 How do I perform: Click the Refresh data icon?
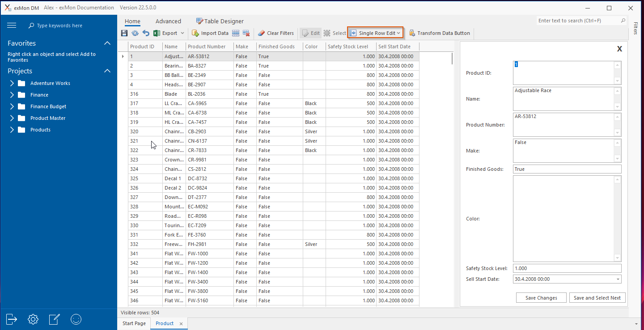click(x=135, y=33)
